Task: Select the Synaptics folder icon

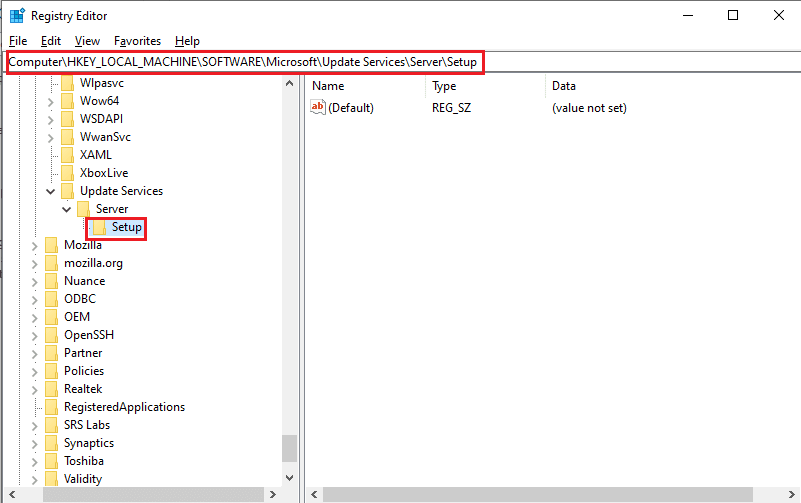Action: [x=51, y=443]
